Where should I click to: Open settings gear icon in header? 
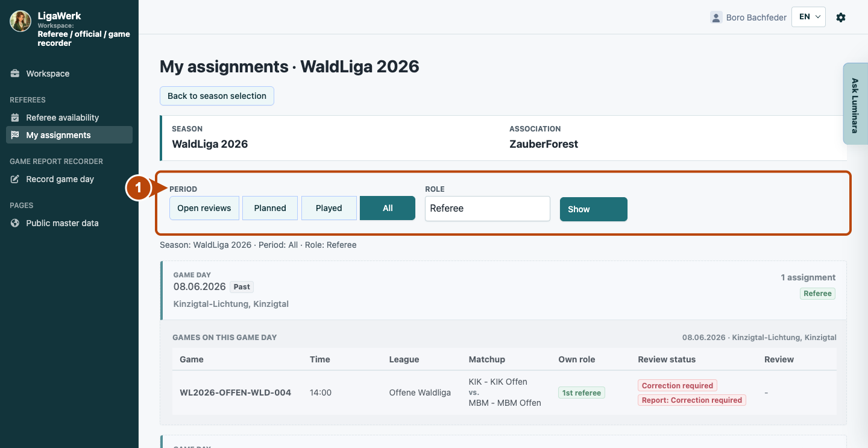[841, 17]
